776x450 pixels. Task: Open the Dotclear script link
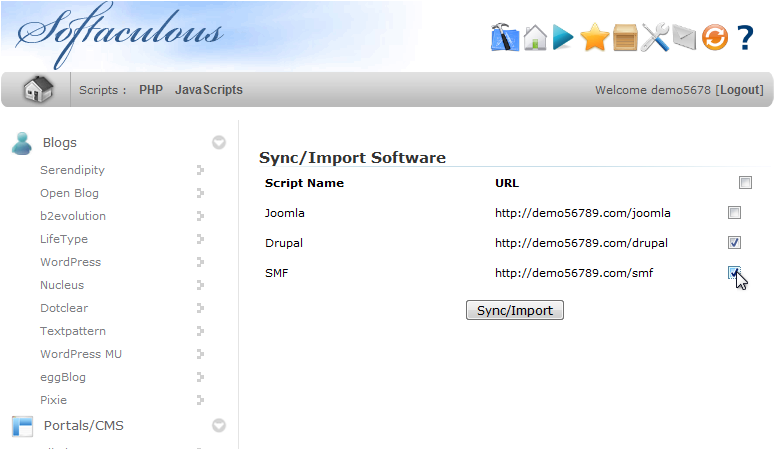pyautogui.click(x=64, y=308)
